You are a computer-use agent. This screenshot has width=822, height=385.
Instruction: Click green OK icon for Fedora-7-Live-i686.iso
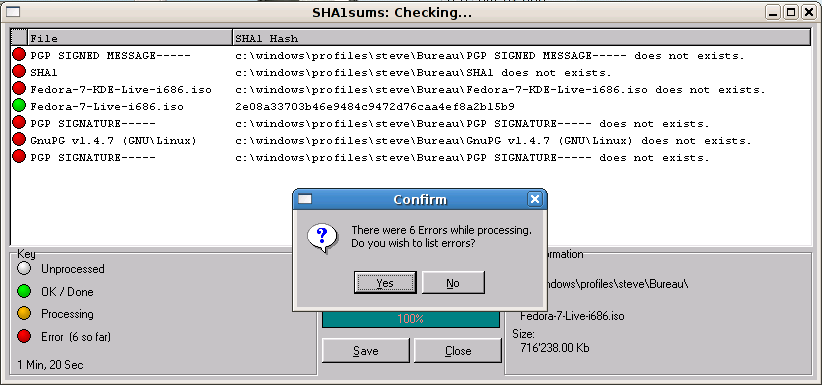pos(19,106)
